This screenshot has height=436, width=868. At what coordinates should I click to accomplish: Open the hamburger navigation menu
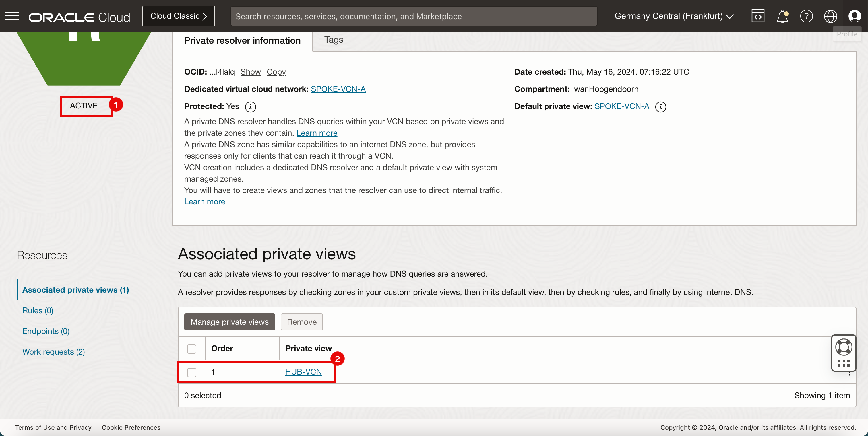point(12,16)
